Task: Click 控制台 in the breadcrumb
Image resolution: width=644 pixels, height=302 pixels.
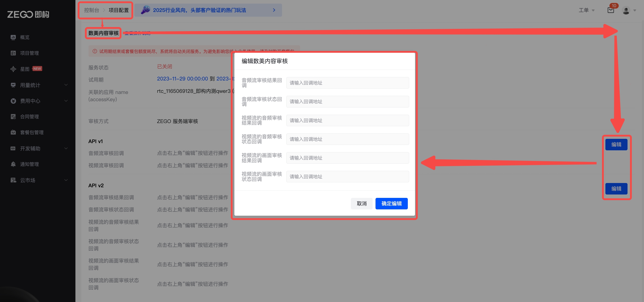Action: [x=91, y=10]
